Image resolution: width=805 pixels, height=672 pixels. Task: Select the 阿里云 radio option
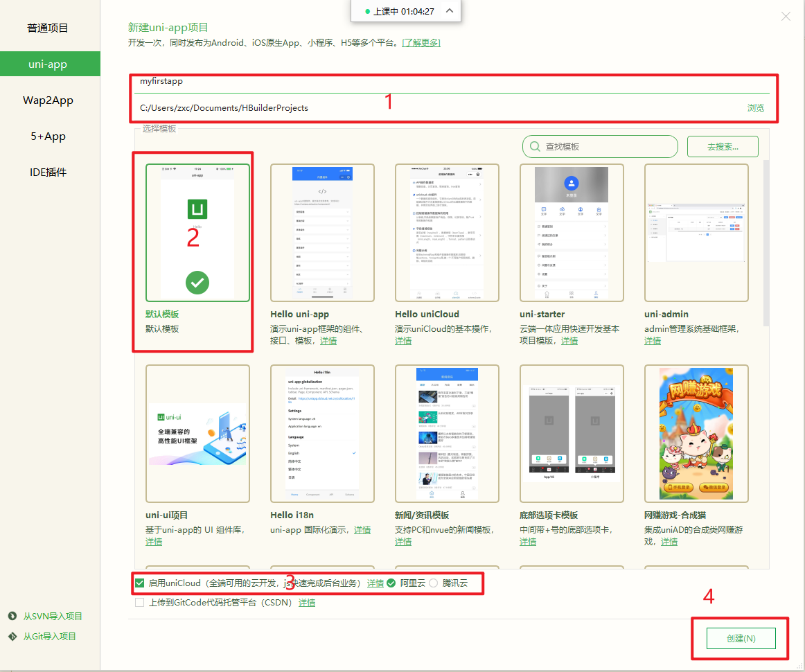click(x=391, y=583)
